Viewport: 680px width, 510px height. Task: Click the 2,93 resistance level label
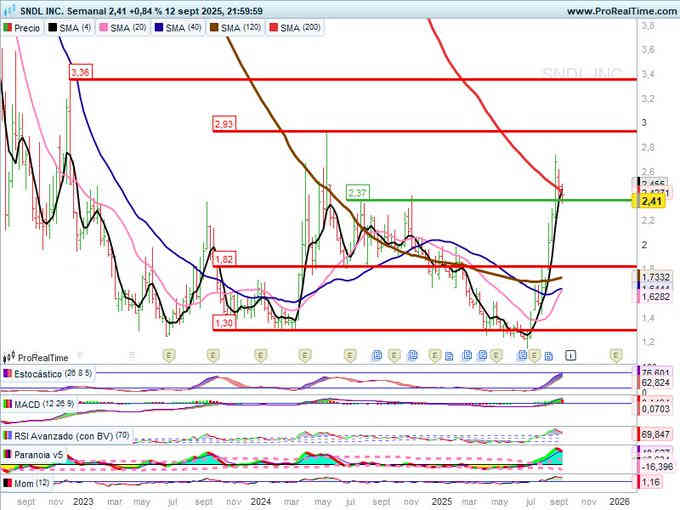point(224,124)
